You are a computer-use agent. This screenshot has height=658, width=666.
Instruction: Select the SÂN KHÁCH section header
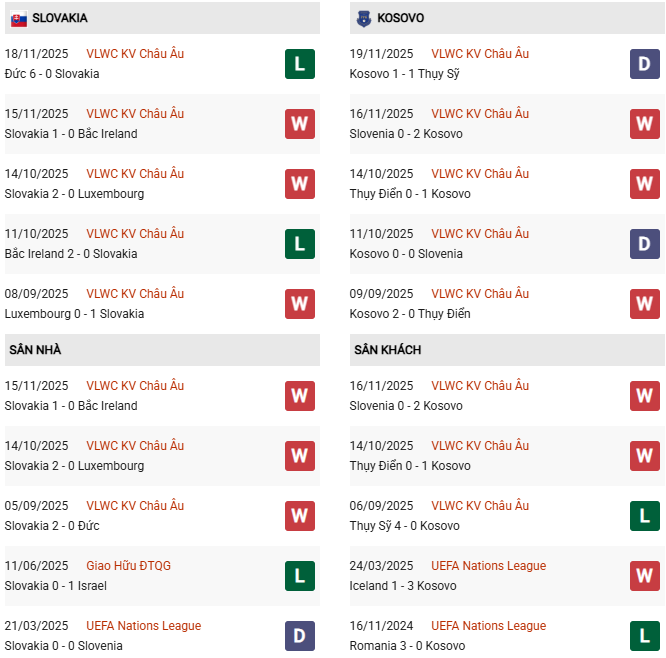[x=387, y=350]
